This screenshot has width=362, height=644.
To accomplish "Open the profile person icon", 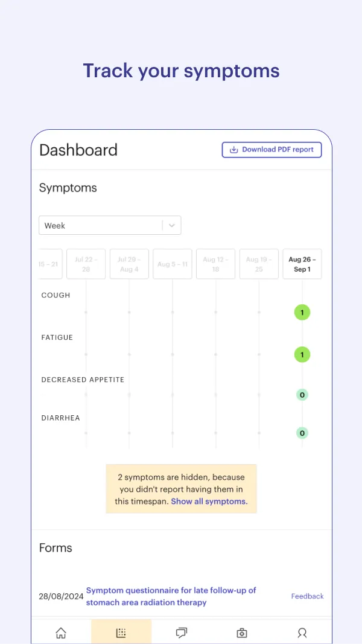I will click(302, 633).
